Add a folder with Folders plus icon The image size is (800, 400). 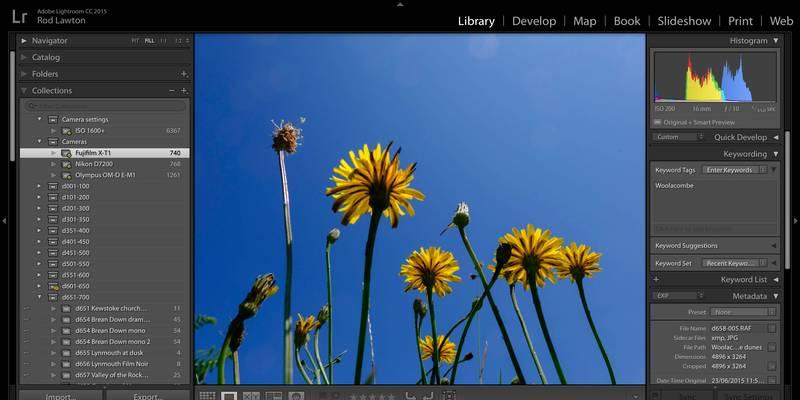[184, 74]
